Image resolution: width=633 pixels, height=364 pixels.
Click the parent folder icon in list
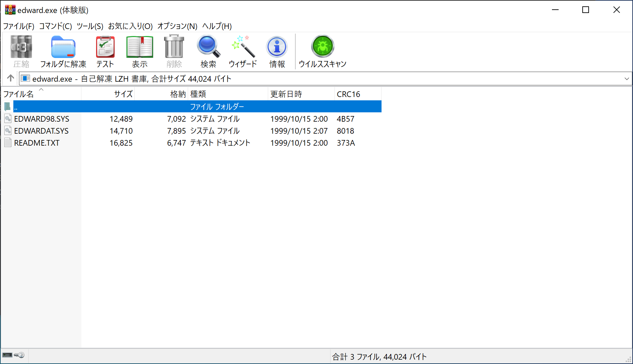7,107
